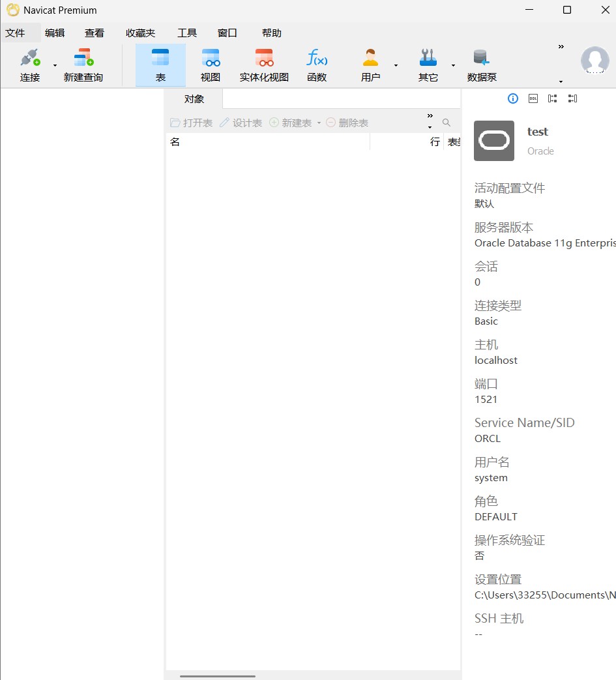This screenshot has width=616, height=680.
Task: Select the username value 'system'
Action: tap(491, 478)
